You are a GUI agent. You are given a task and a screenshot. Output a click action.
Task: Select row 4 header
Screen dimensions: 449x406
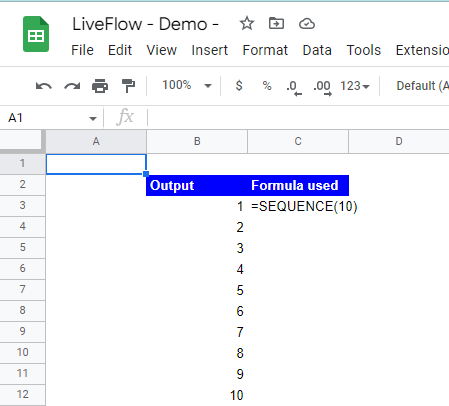22,226
